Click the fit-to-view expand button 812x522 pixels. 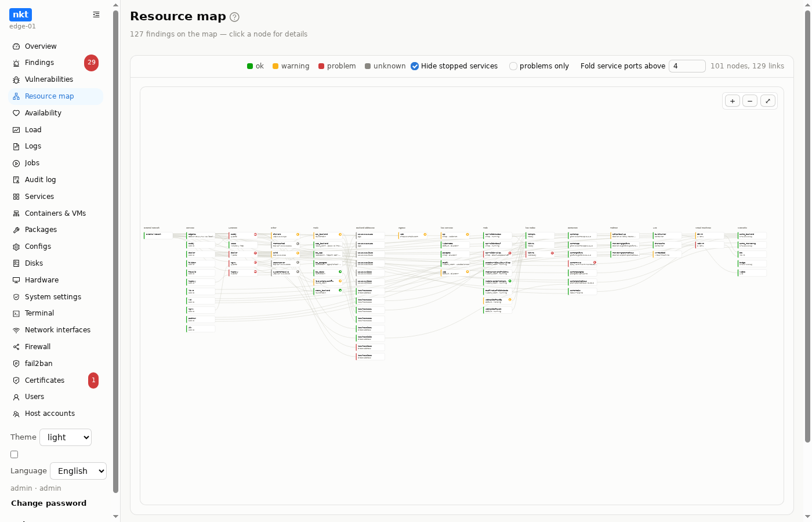(x=768, y=101)
